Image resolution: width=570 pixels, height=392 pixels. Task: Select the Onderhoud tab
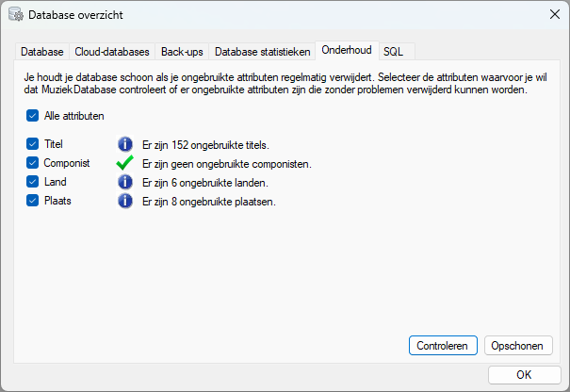point(347,50)
